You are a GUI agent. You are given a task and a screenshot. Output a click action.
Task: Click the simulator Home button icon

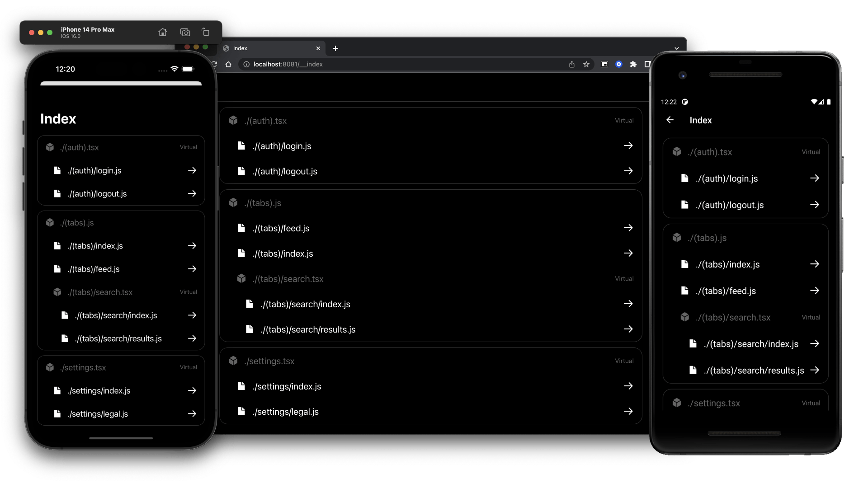click(163, 32)
